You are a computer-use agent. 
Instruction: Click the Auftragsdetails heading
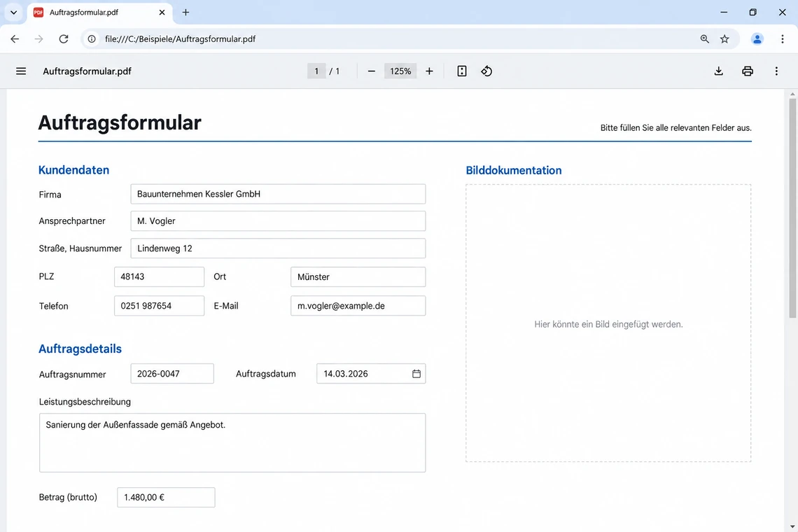(80, 349)
